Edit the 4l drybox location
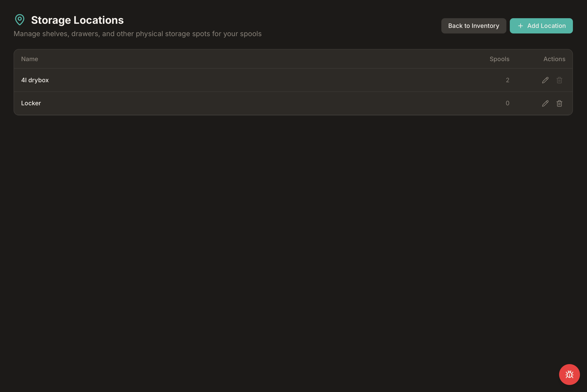 (x=545, y=80)
